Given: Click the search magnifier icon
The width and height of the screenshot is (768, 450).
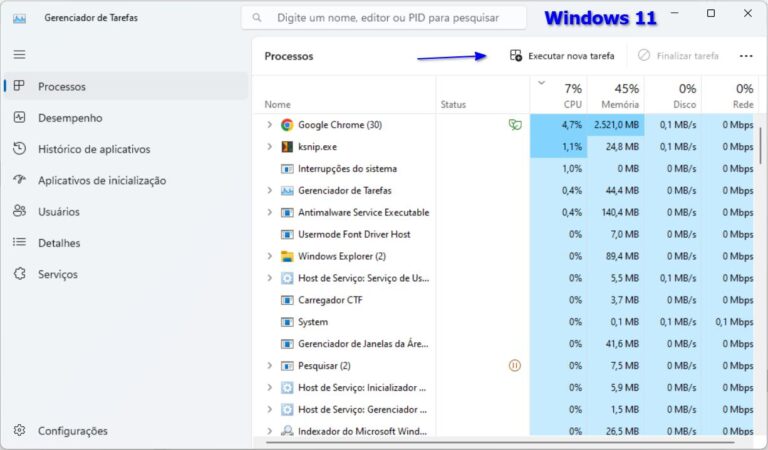Looking at the screenshot, I should tap(257, 18).
